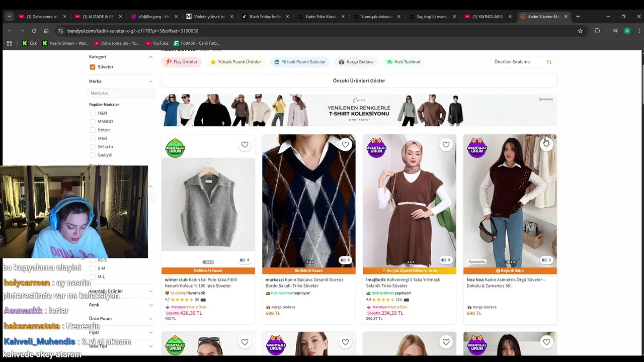Switch to the Saç örgülü oversize tab
Image resolution: width=644 pixels, height=362 pixels.
pyautogui.click(x=432, y=17)
